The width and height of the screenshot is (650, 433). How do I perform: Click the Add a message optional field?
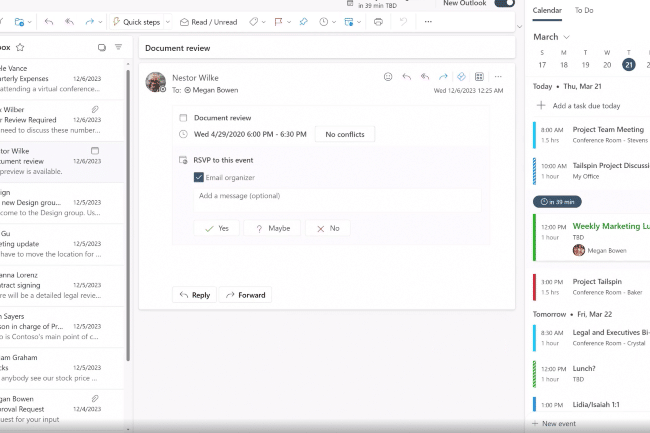point(337,200)
